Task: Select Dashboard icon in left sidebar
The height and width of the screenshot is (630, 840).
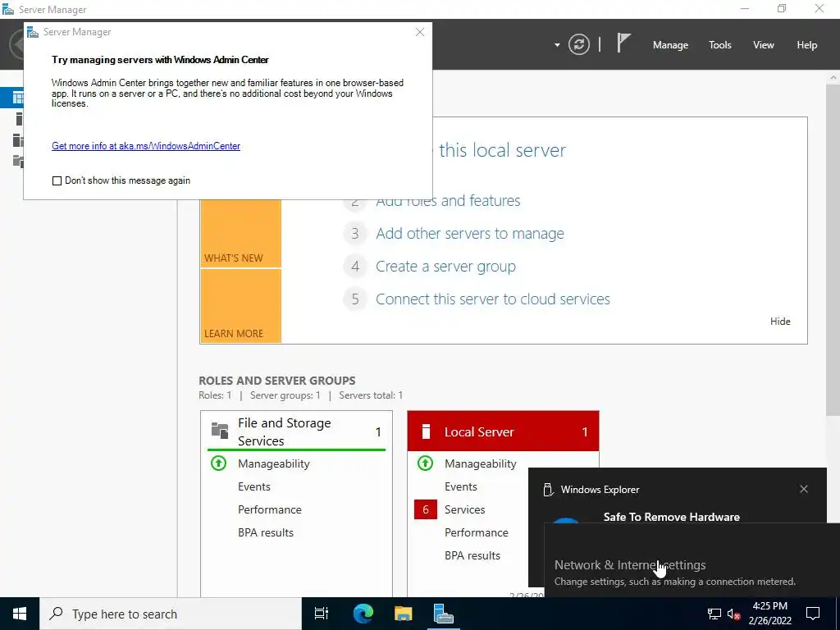Action: (18, 98)
